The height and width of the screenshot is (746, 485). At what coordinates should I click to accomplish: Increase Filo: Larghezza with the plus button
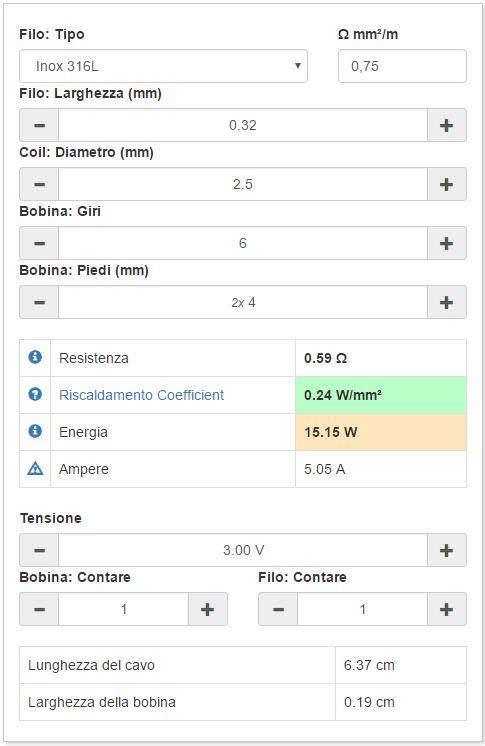446,125
